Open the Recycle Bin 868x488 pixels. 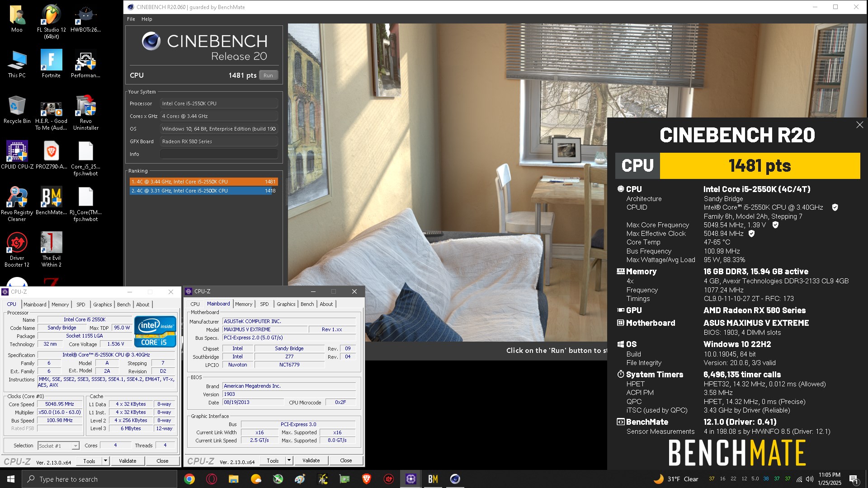click(x=17, y=110)
